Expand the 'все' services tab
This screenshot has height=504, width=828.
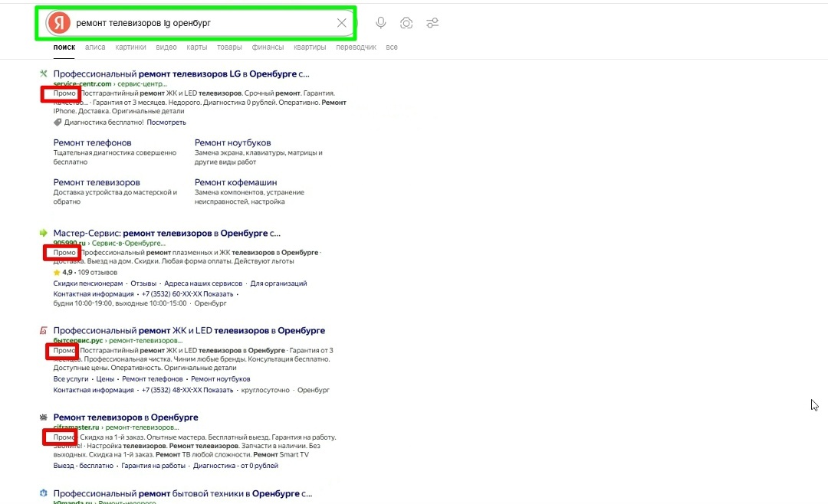(391, 47)
